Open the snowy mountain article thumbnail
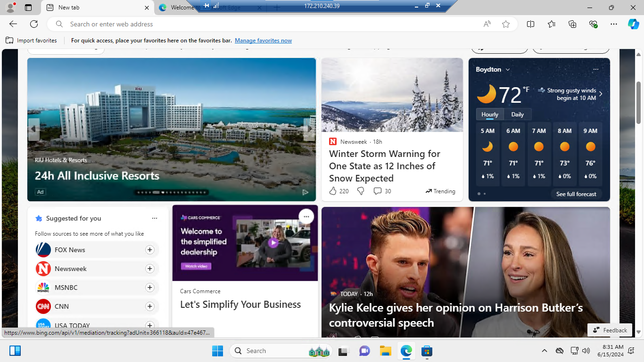644x362 pixels. pos(392,95)
